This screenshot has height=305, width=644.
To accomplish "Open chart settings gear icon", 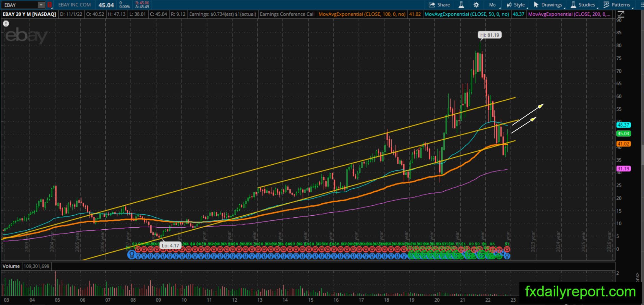I will coord(476,5).
